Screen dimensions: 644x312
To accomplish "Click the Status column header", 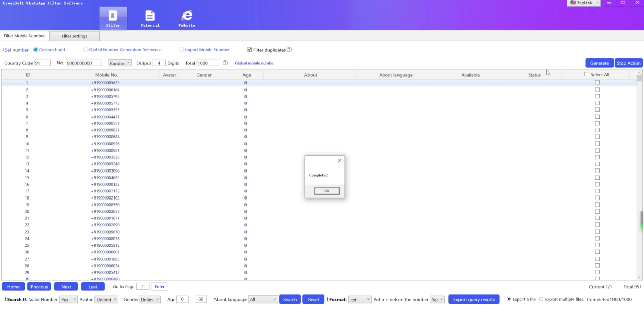I will click(x=534, y=75).
